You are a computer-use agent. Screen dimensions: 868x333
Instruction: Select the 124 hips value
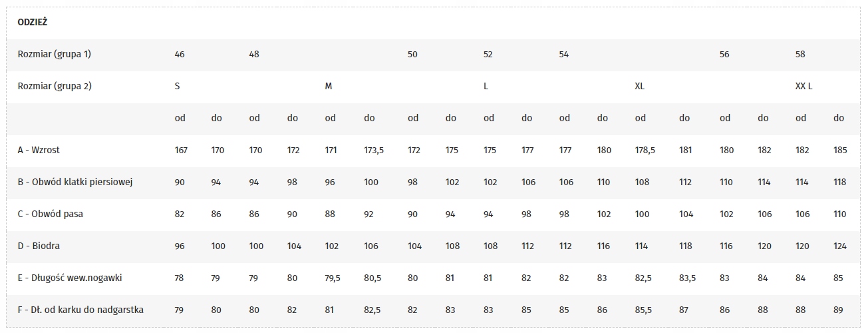[x=840, y=246]
